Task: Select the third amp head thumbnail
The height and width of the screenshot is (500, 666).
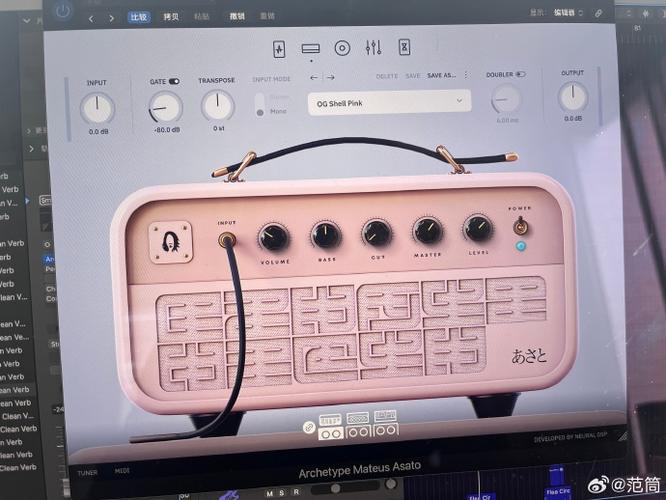Action: 385,415
